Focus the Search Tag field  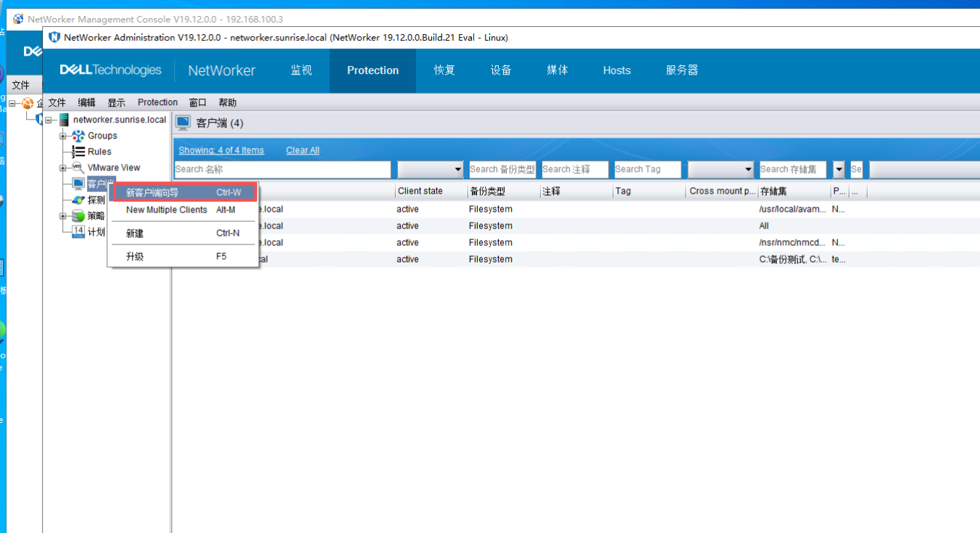(647, 169)
